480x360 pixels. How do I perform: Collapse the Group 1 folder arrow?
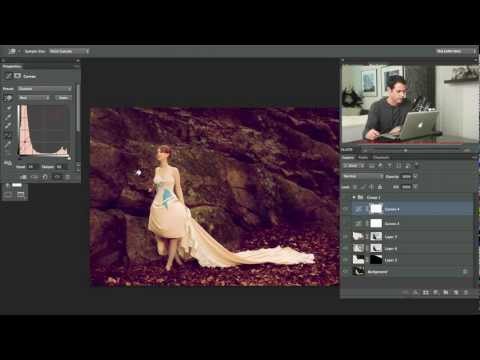pyautogui.click(x=354, y=197)
